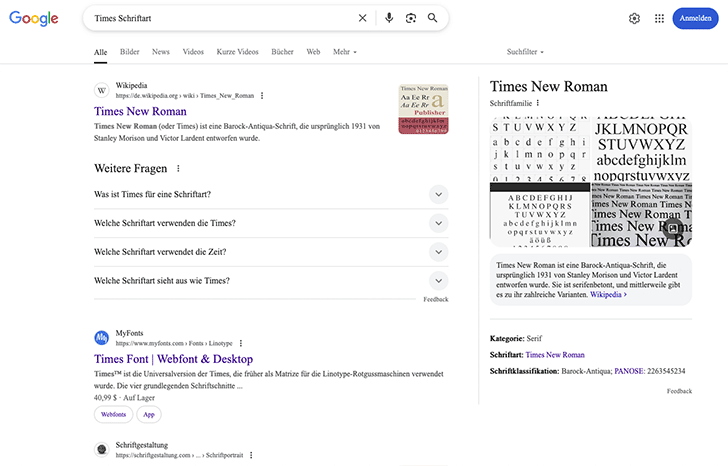The height and width of the screenshot is (466, 728).
Task: Click the Anmelden button
Action: [x=695, y=19]
